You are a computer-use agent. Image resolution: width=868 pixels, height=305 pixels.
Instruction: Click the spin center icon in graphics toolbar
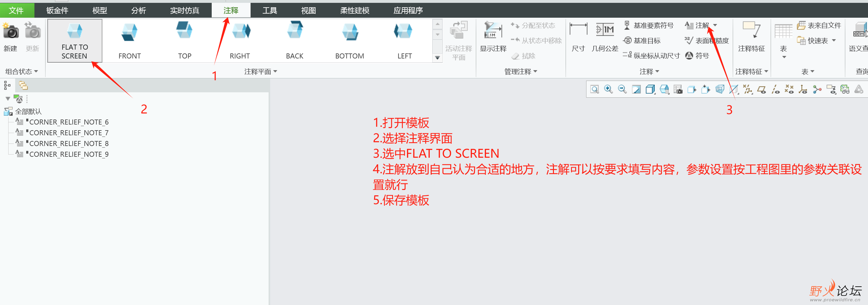(817, 89)
